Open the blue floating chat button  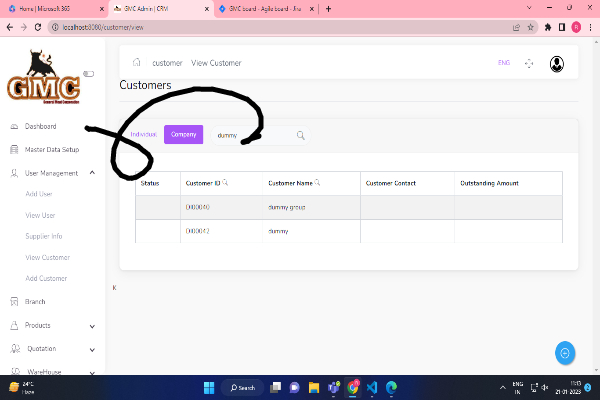tap(565, 352)
